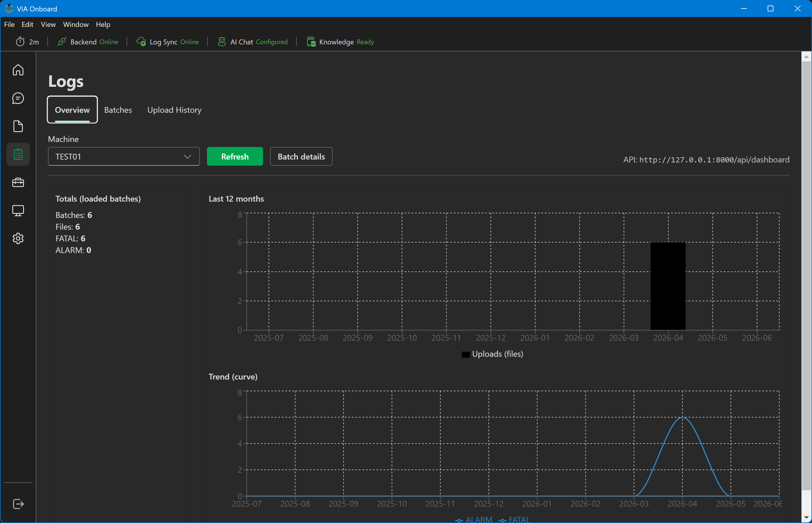
Task: Maximize the VIA Onboard window
Action: [x=770, y=8]
